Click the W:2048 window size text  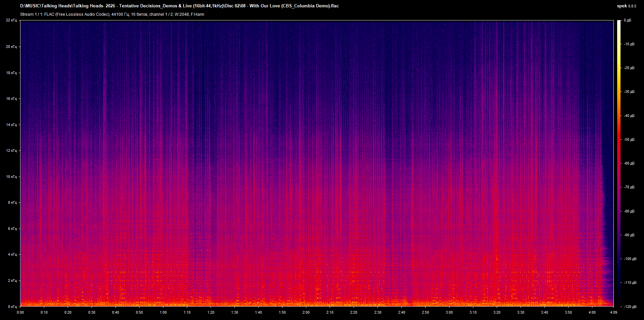tap(181, 14)
